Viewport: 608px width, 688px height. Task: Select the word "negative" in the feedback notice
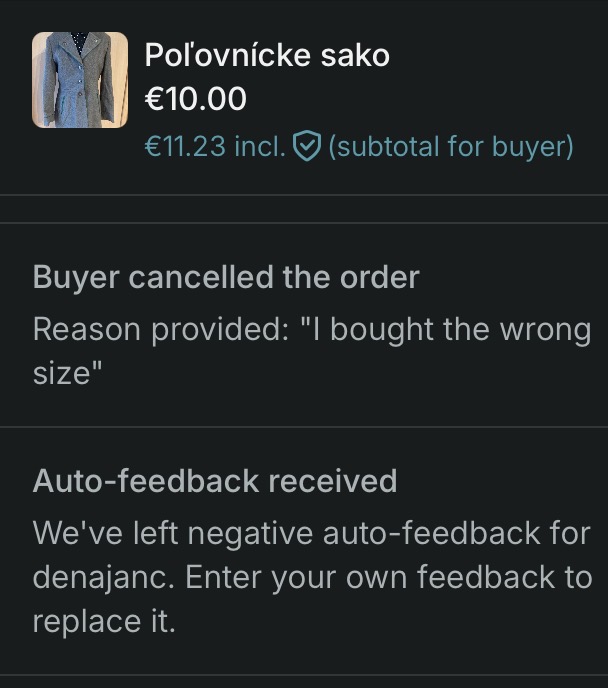[x=250, y=534]
